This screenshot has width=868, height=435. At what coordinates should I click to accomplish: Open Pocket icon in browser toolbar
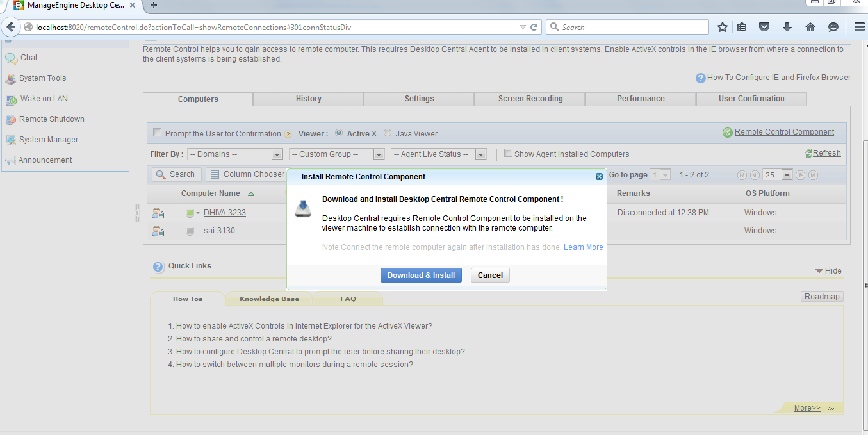pos(764,27)
